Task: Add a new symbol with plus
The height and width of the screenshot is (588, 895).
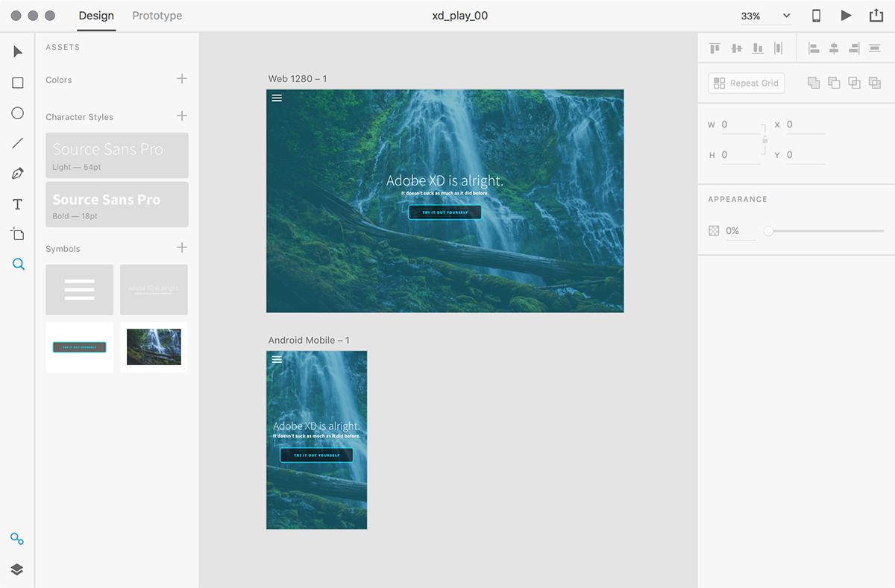Action: click(182, 247)
